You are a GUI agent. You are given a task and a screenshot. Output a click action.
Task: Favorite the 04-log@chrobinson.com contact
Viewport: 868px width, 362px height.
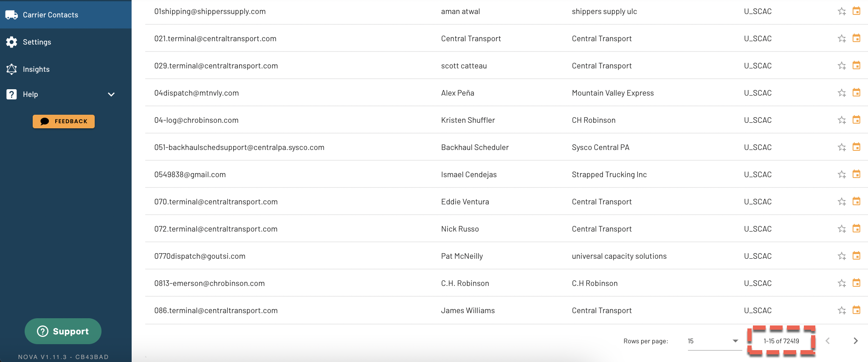(x=842, y=120)
